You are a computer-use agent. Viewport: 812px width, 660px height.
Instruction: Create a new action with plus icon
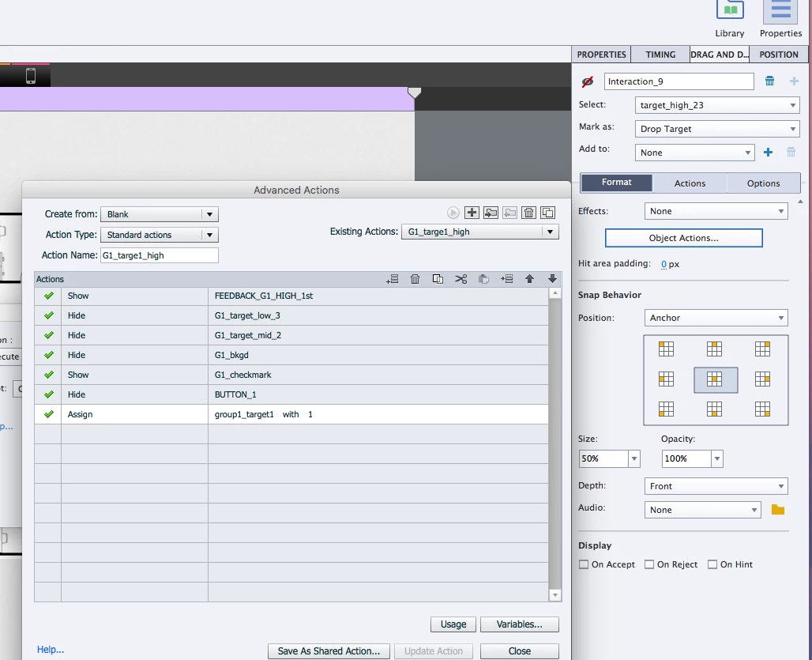point(472,213)
